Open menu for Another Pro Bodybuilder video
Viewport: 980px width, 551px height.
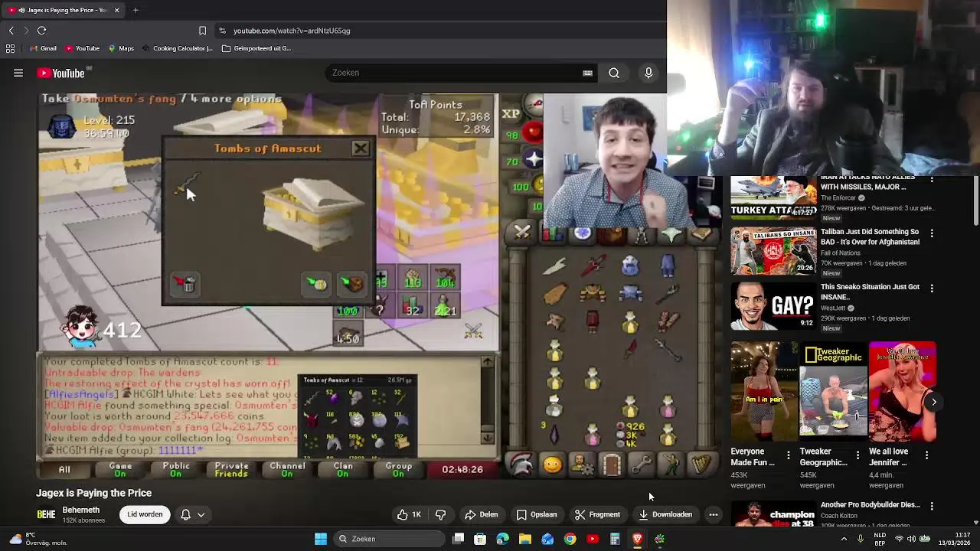tap(932, 506)
